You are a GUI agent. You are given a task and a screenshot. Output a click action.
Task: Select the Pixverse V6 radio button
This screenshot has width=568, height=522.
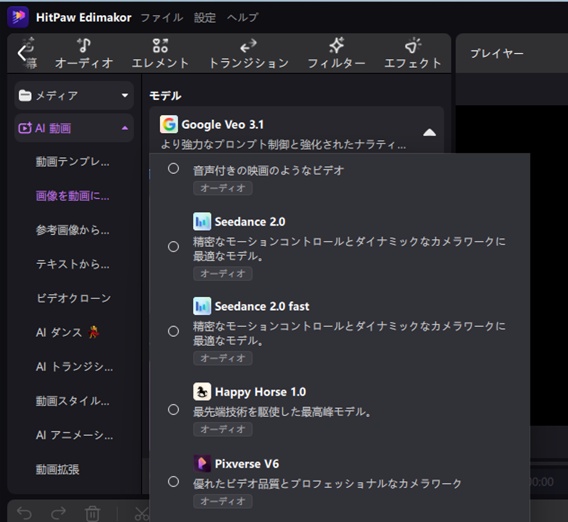(x=174, y=482)
